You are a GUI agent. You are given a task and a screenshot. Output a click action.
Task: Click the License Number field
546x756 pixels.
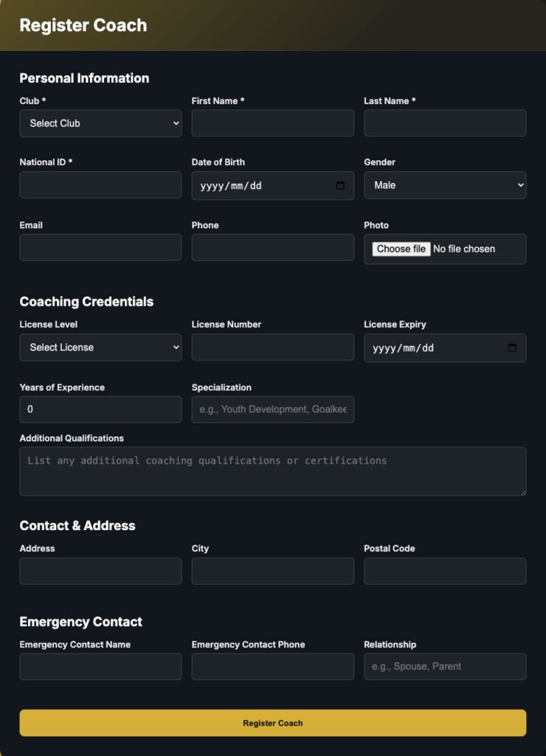point(273,347)
